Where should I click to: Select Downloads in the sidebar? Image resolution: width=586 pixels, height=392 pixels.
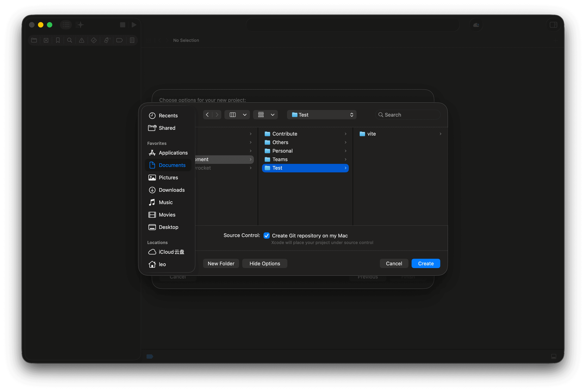coord(171,190)
